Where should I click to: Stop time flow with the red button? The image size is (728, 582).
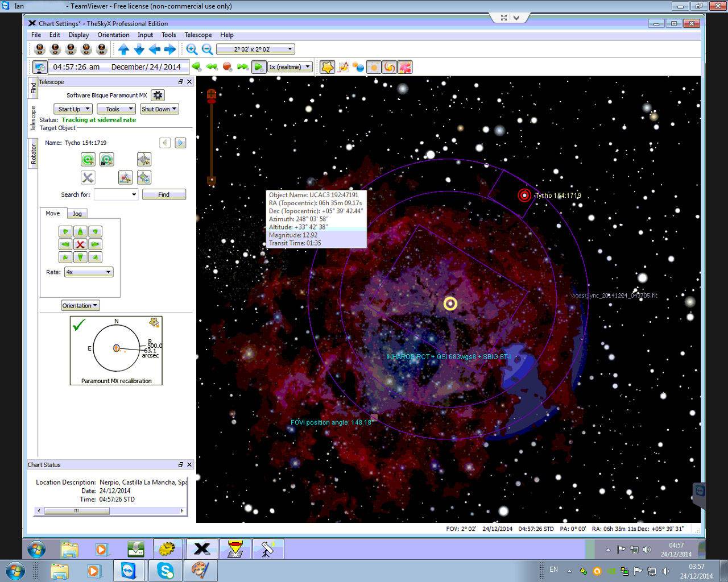tap(227, 66)
